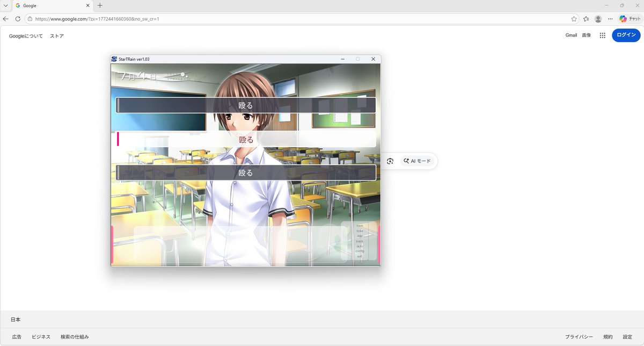644x346 pixels.
Task: Restore down the Edge browser window
Action: [621, 5]
